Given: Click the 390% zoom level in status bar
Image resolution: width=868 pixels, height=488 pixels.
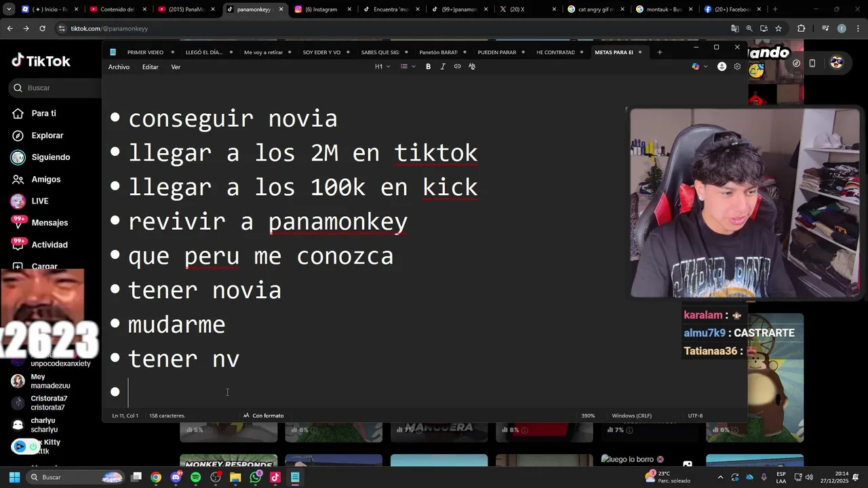Looking at the screenshot, I should pos(588,415).
